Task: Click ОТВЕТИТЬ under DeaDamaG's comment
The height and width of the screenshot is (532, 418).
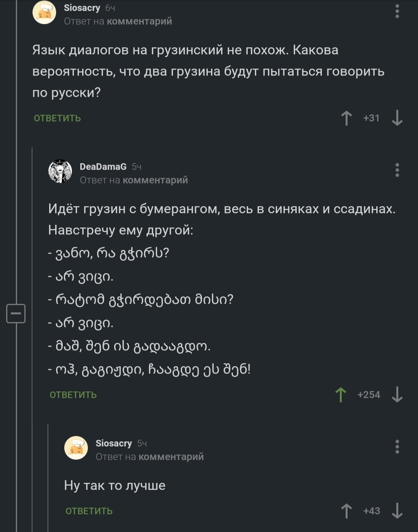Action: (x=73, y=395)
